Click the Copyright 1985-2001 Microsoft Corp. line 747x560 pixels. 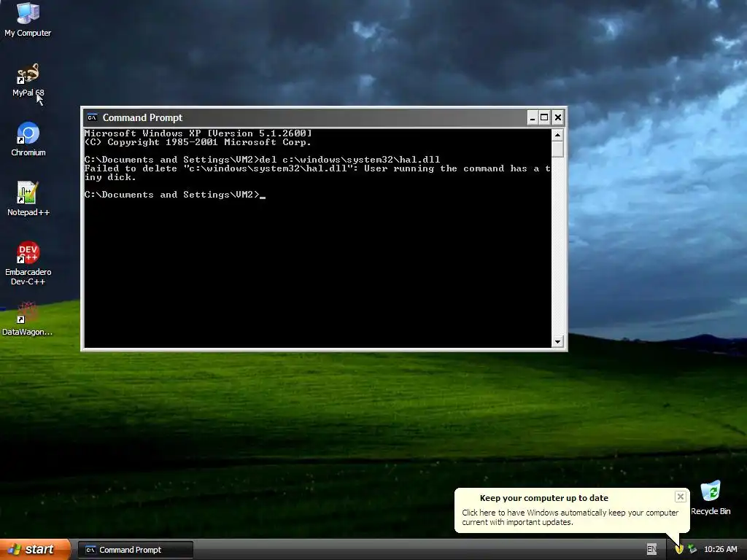(x=198, y=142)
